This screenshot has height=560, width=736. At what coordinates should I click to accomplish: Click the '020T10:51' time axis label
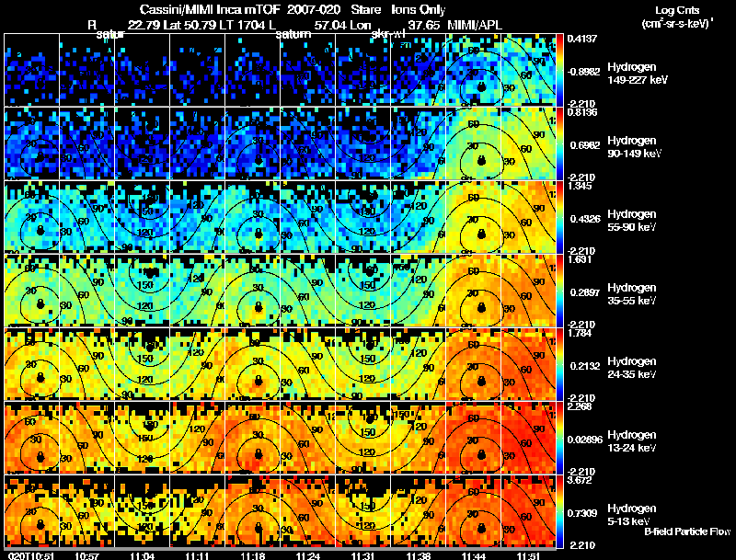point(31,555)
